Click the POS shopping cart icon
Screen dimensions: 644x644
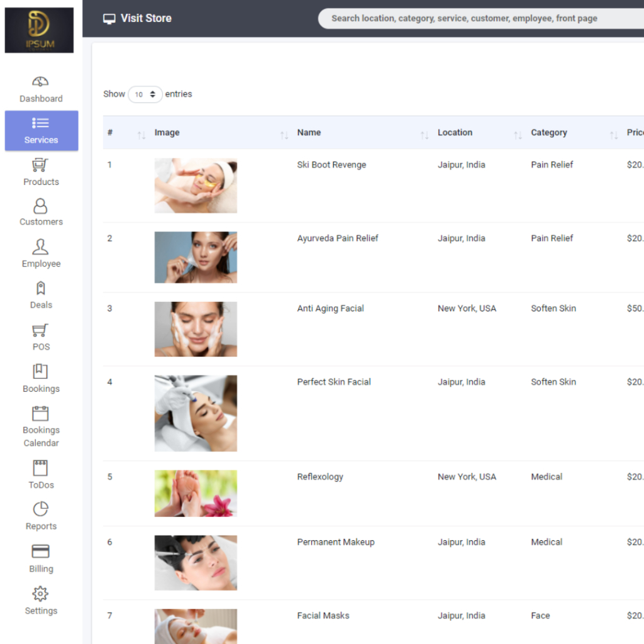click(x=40, y=330)
